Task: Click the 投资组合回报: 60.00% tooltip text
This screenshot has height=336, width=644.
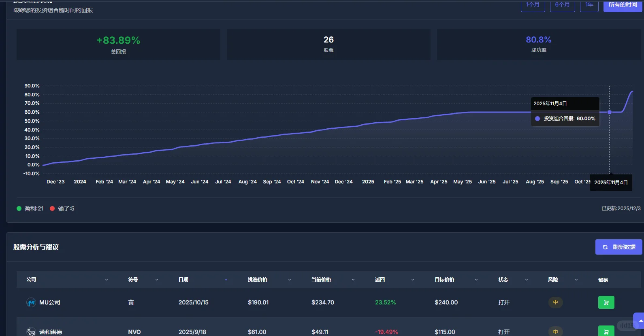Action: (x=569, y=119)
